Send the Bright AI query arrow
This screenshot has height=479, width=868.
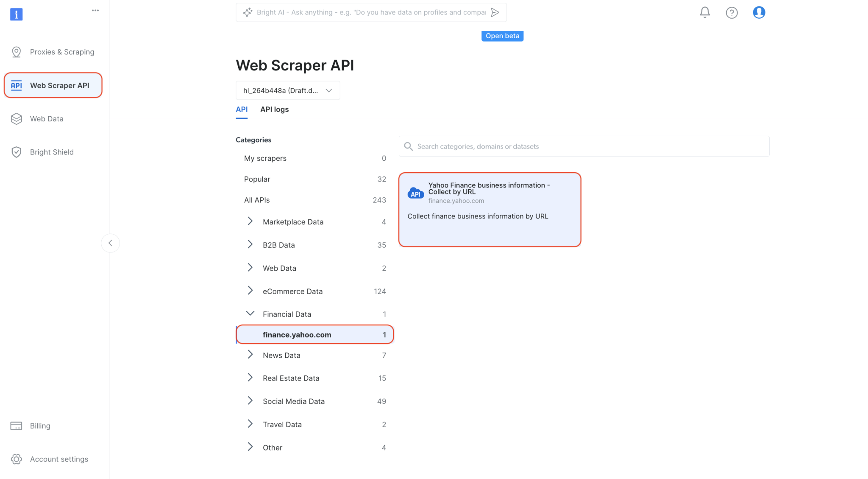495,12
